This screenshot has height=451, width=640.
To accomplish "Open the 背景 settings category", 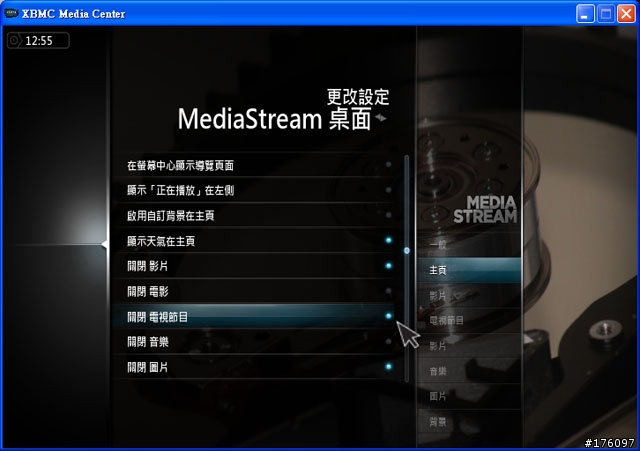I will point(469,422).
